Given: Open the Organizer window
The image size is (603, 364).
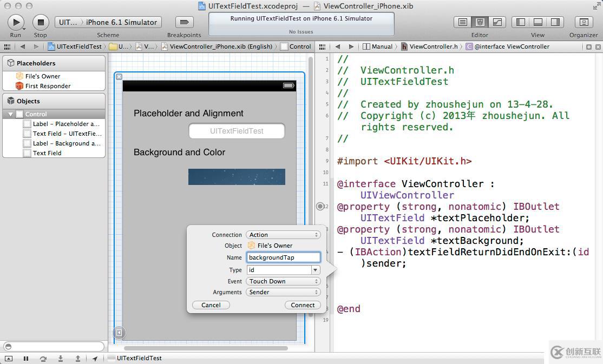Looking at the screenshot, I should click(x=584, y=22).
